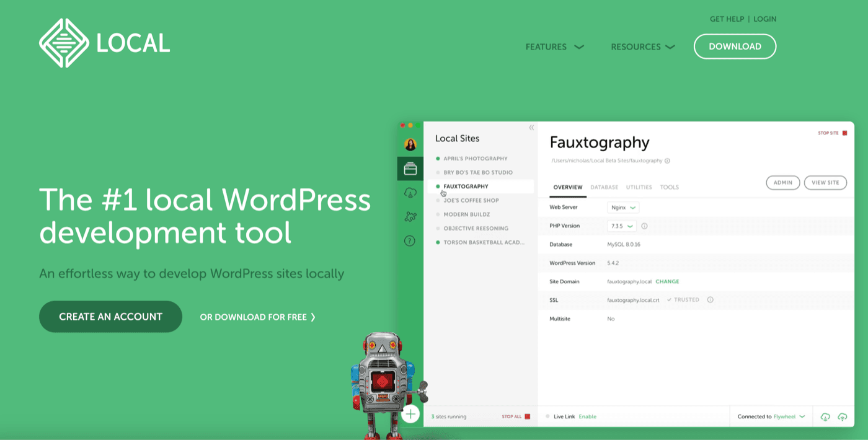Click the Stop All text label
Viewport: 868px width, 440px height.
pos(511,416)
